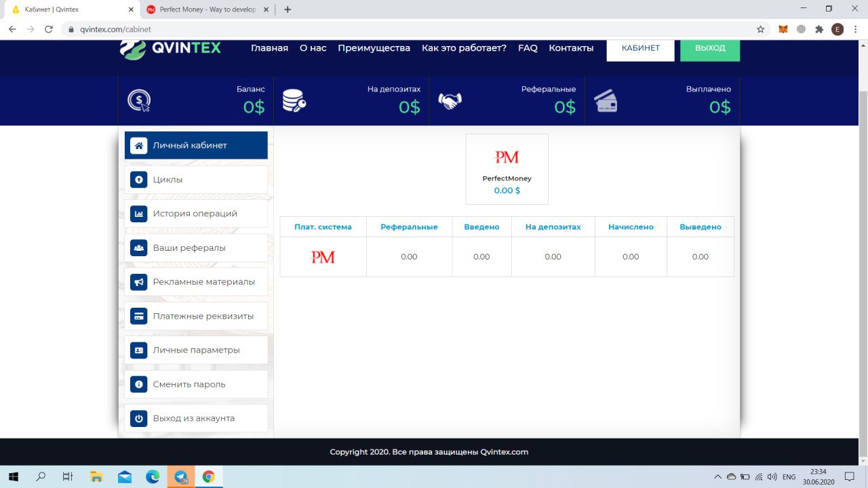This screenshot has width=868, height=488.
Task: Open Microsoft Edge from the taskbar
Action: tap(153, 476)
